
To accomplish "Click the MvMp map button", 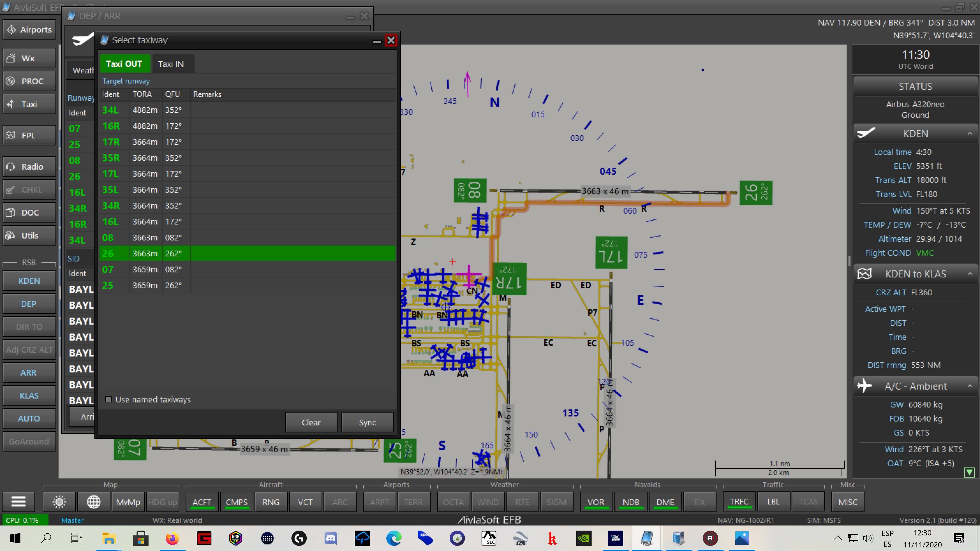I will (x=128, y=502).
